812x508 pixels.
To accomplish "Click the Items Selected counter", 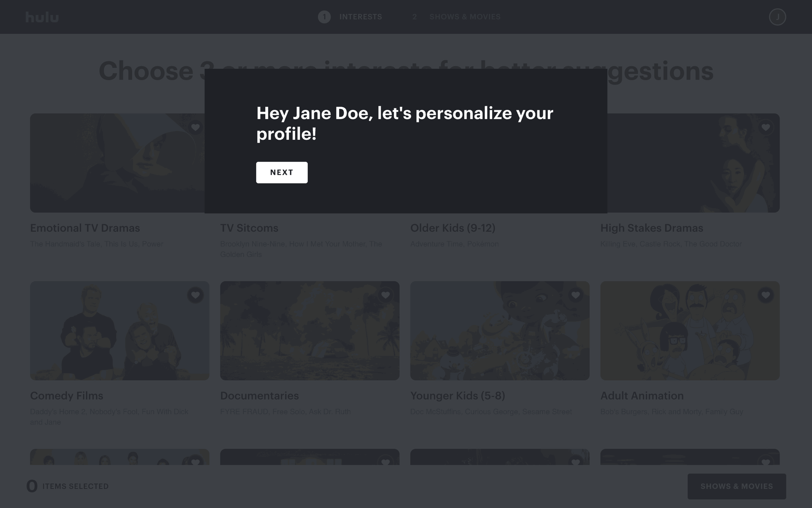I will click(68, 486).
